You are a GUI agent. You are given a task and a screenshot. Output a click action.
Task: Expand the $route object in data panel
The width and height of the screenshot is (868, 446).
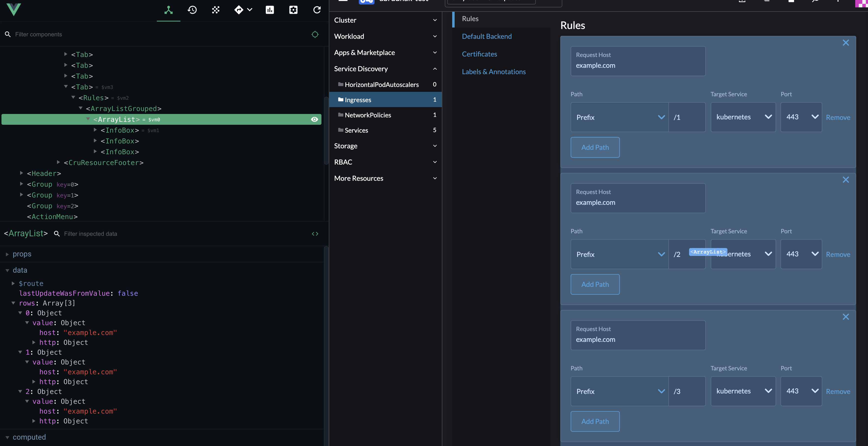[14, 283]
